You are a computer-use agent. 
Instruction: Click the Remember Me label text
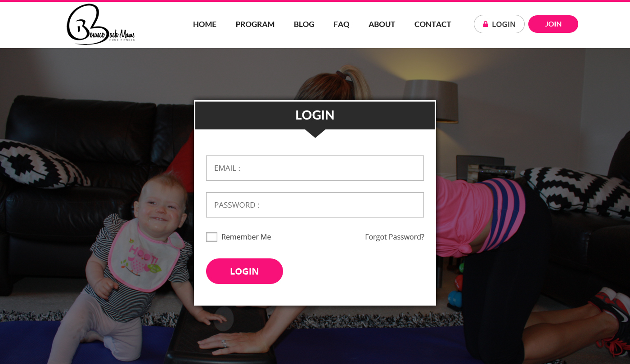(246, 237)
